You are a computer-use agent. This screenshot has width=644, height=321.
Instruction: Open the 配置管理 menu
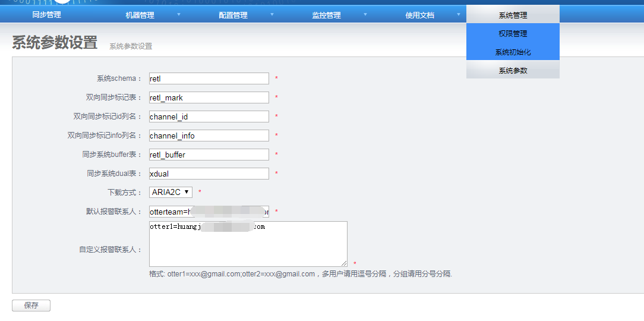[233, 15]
